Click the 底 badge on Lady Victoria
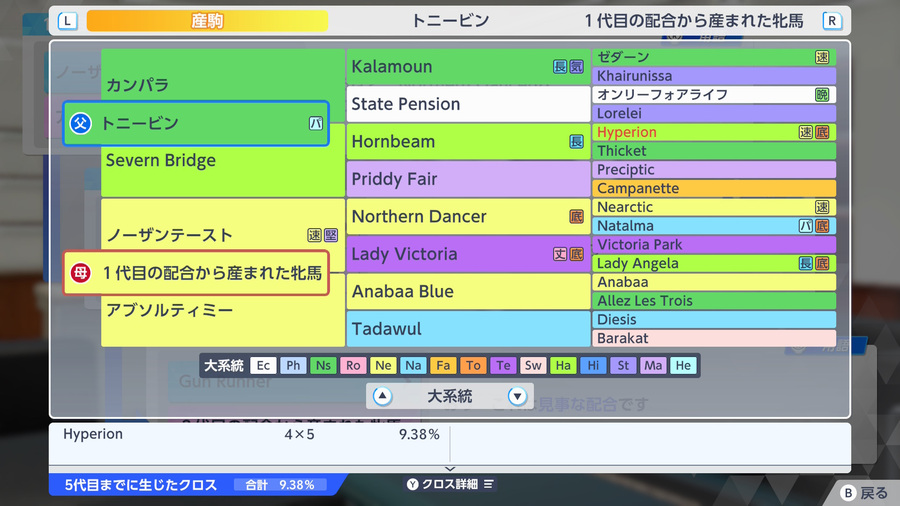The image size is (900, 506). click(576, 254)
